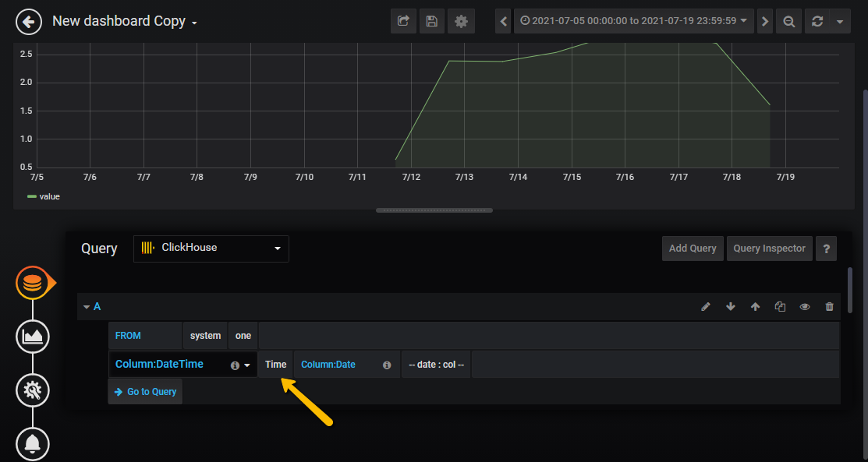Save the dashboard
This screenshot has width=868, height=462.
[x=432, y=22]
